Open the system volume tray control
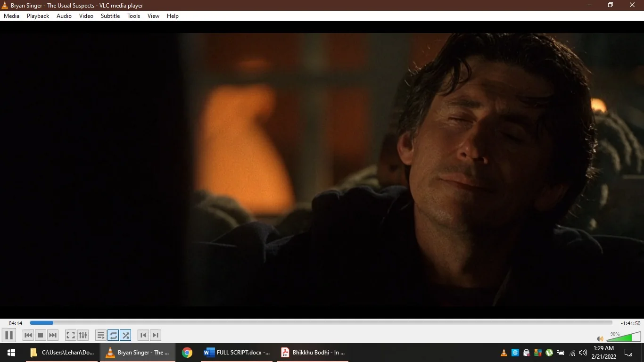 (583, 353)
